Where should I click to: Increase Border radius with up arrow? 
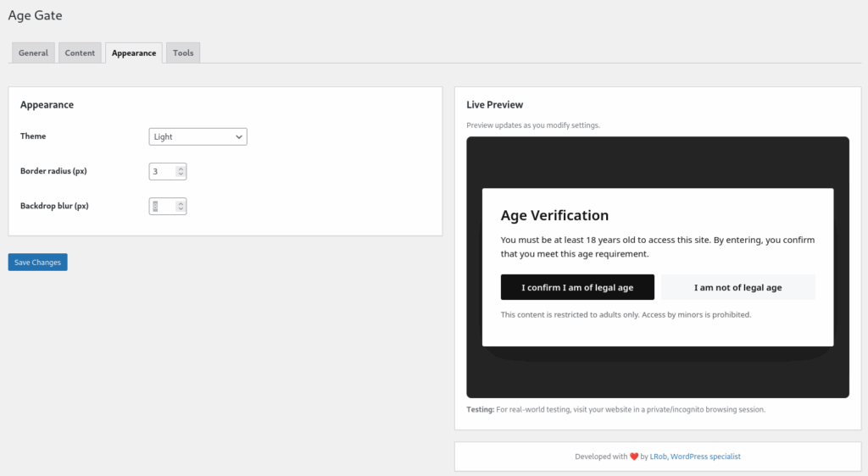tap(181, 169)
